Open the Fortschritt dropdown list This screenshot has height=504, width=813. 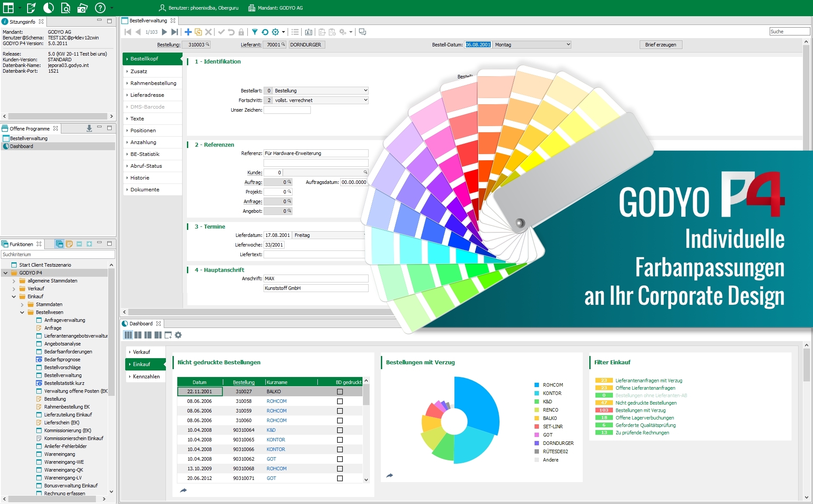(x=366, y=100)
